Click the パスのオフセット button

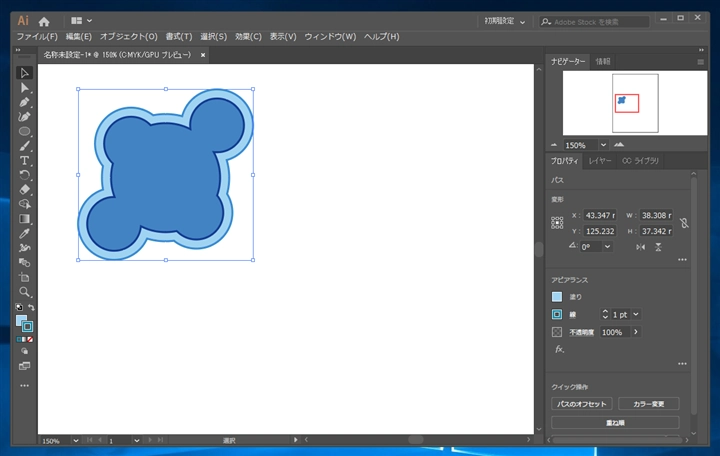tap(582, 404)
